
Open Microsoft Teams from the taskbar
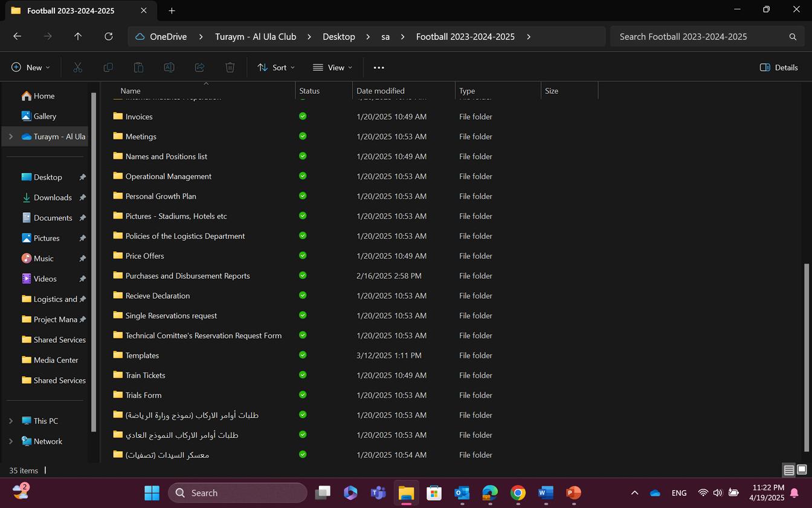click(378, 493)
